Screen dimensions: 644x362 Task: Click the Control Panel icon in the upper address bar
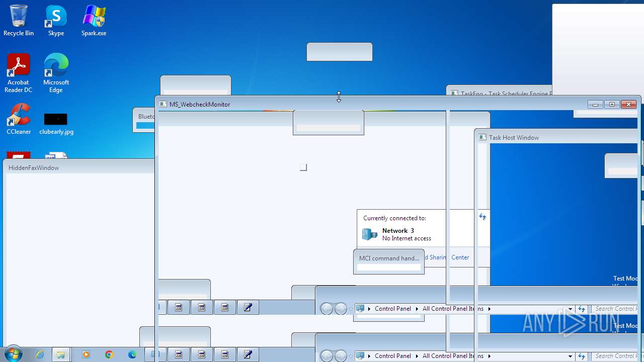360,309
